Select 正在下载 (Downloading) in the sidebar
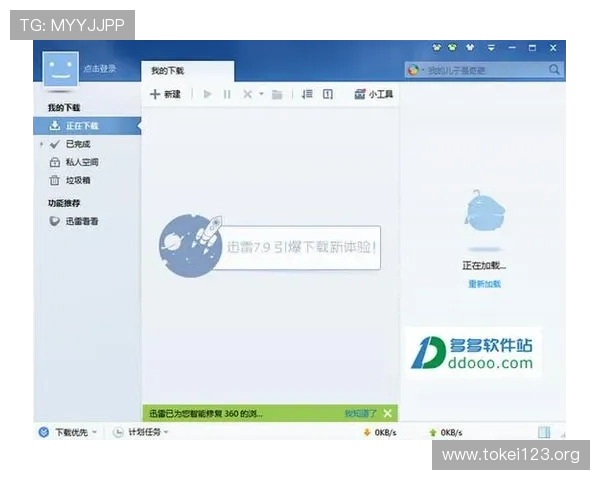Image resolution: width=600 pixels, height=480 pixels. coord(82,126)
